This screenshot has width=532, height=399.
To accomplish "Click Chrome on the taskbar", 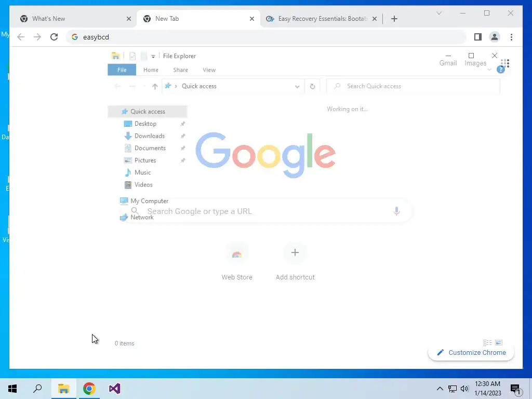I will pos(89,389).
